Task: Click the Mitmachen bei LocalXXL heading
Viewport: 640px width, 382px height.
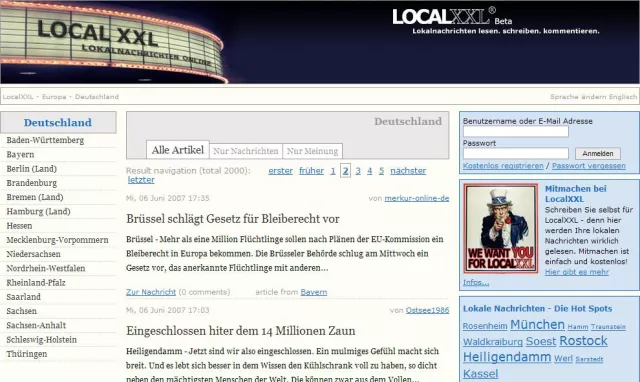Action: pos(576,194)
